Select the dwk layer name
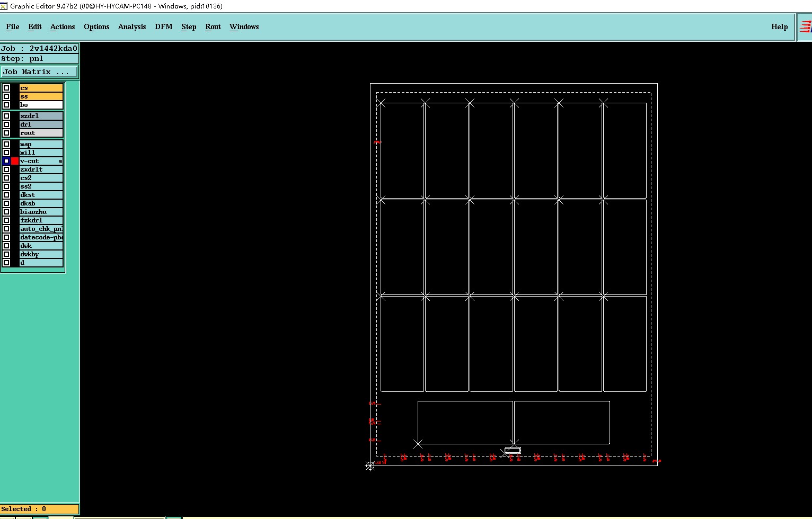Image resolution: width=812 pixels, height=519 pixels. click(x=41, y=246)
